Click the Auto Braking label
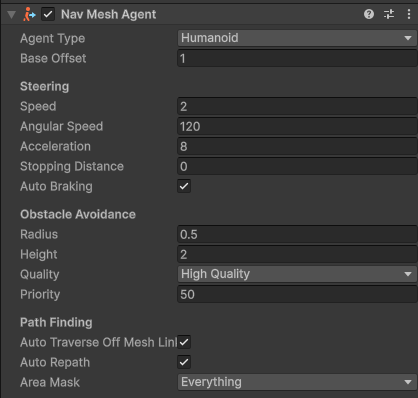 click(56, 187)
